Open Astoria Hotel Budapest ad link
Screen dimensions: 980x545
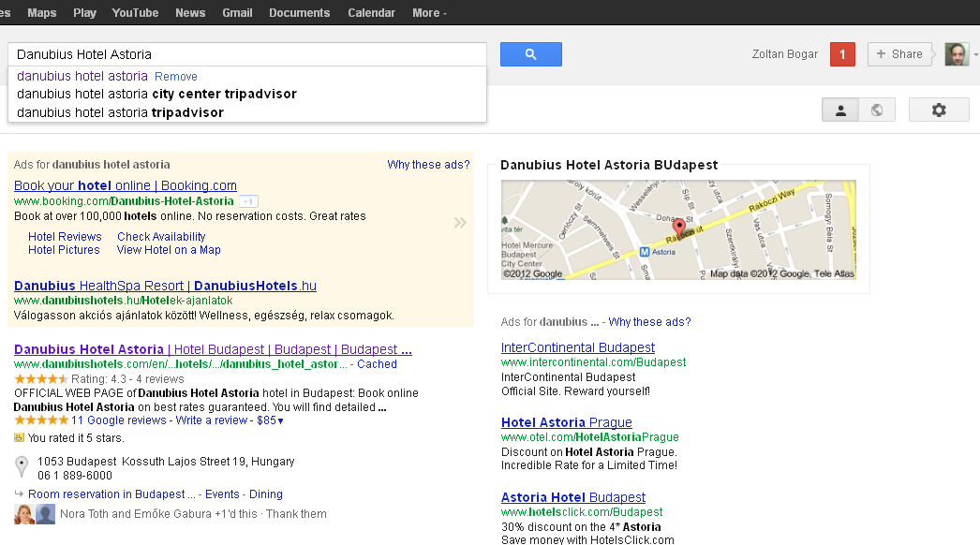pos(573,497)
